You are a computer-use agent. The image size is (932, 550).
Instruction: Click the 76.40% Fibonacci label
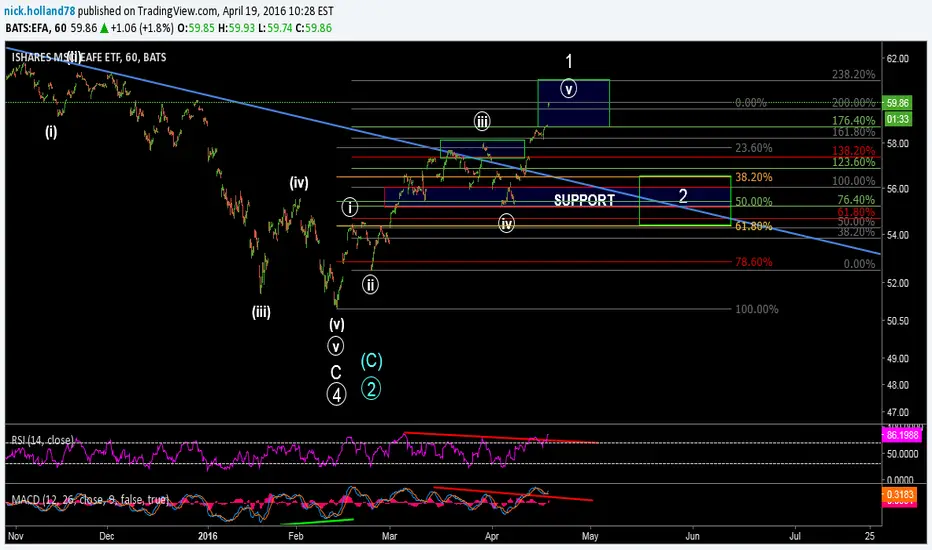coord(856,200)
